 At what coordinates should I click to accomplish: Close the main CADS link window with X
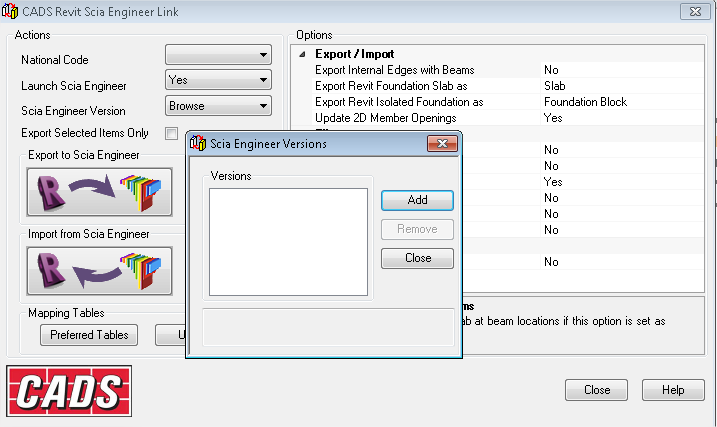693,12
